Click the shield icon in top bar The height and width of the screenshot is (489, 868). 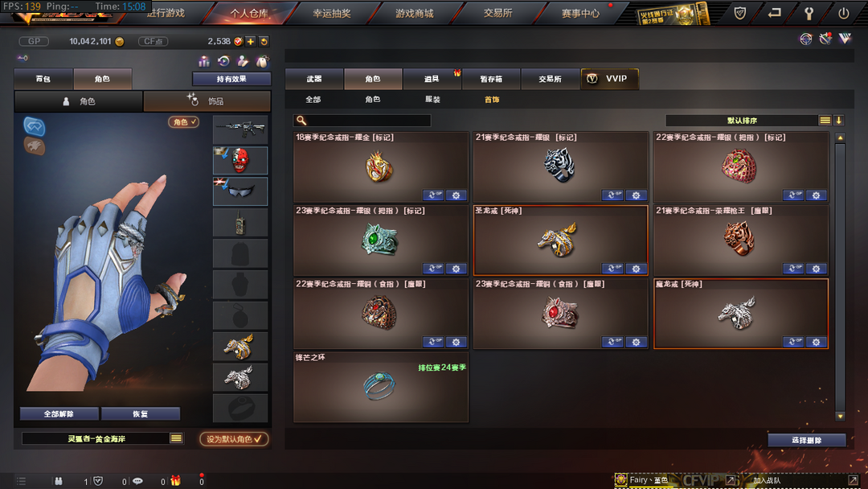pos(739,14)
